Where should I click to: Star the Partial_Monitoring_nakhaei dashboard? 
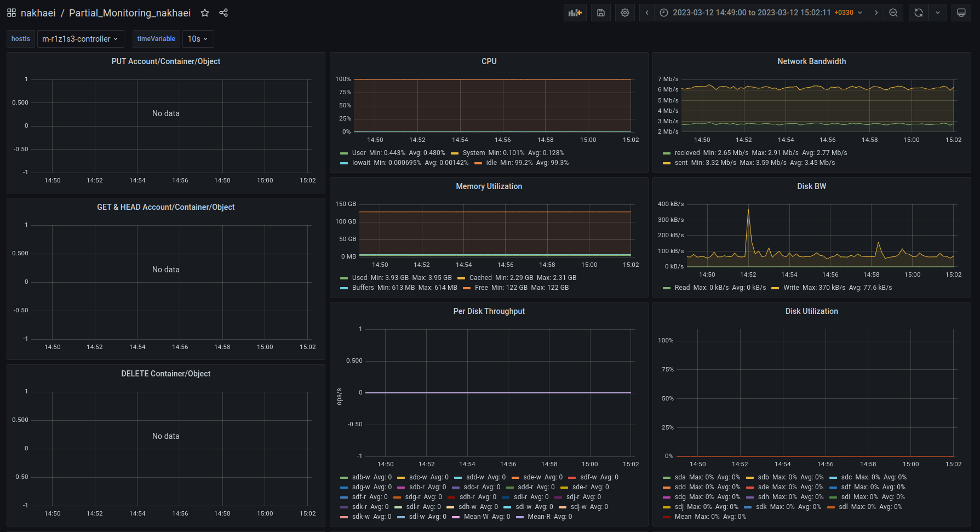click(x=205, y=13)
